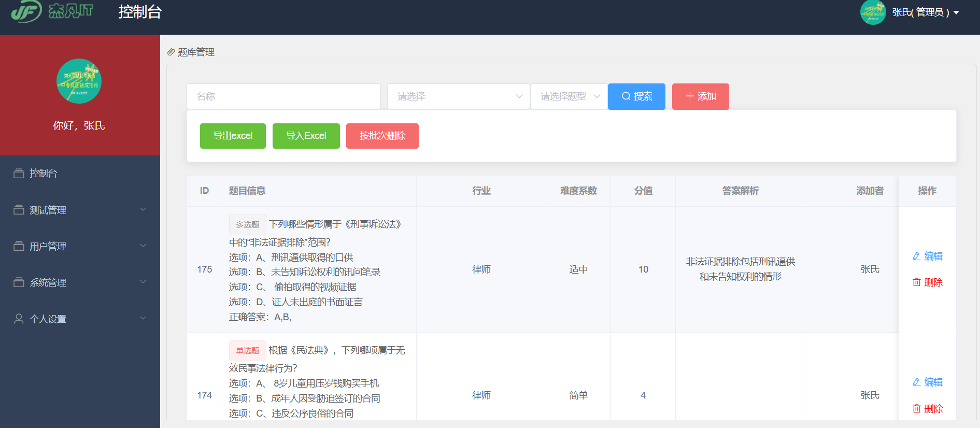Click the round profile picture in sidebar
980x428 pixels.
pyautogui.click(x=79, y=81)
